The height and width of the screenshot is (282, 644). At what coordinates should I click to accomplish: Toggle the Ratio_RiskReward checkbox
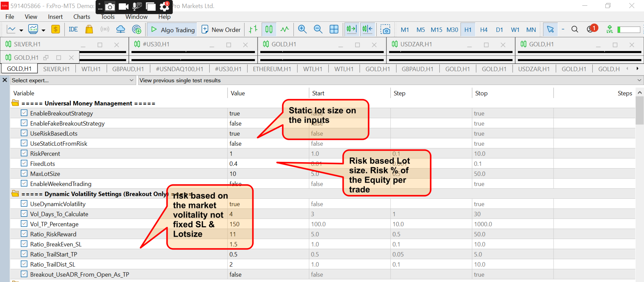coord(24,234)
